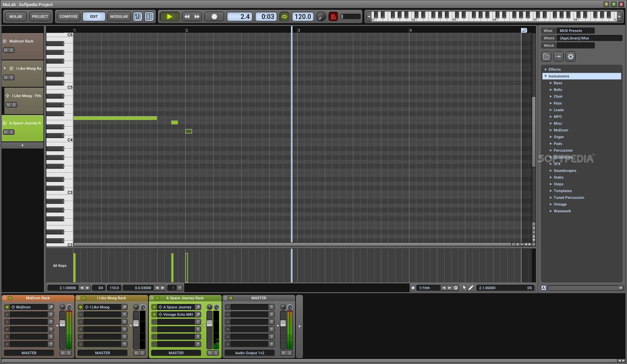Open the second MASTER slot dropdown

[x=271, y=314]
